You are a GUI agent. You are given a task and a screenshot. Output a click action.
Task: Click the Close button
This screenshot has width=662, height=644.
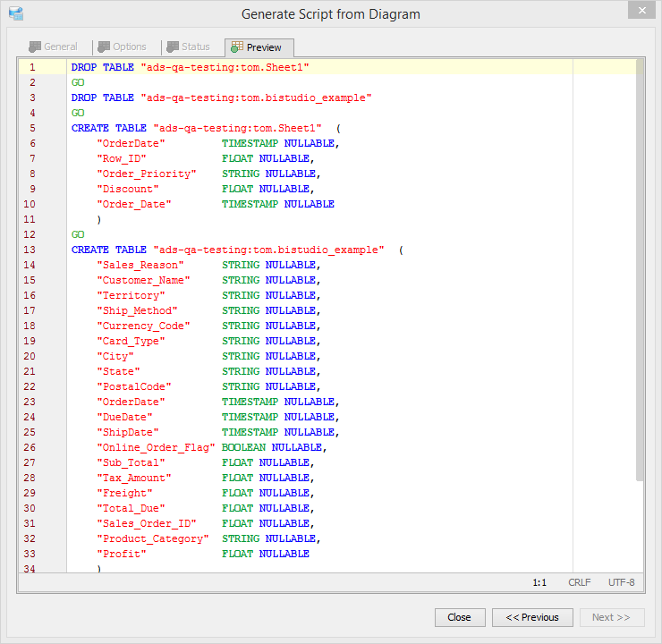coord(460,617)
